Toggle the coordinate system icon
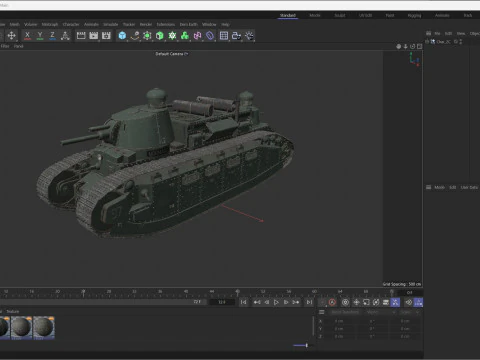This screenshot has width=480, height=360. [x=65, y=35]
